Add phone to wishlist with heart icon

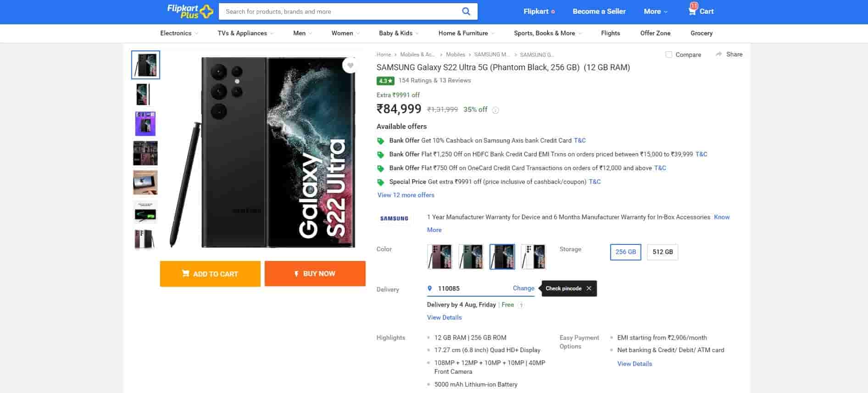click(x=351, y=66)
